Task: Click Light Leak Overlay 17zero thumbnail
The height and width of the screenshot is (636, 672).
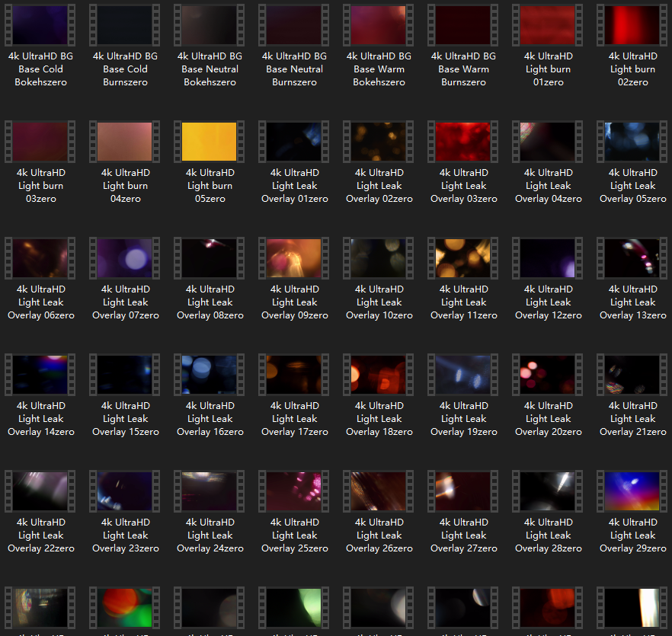Action: click(293, 375)
